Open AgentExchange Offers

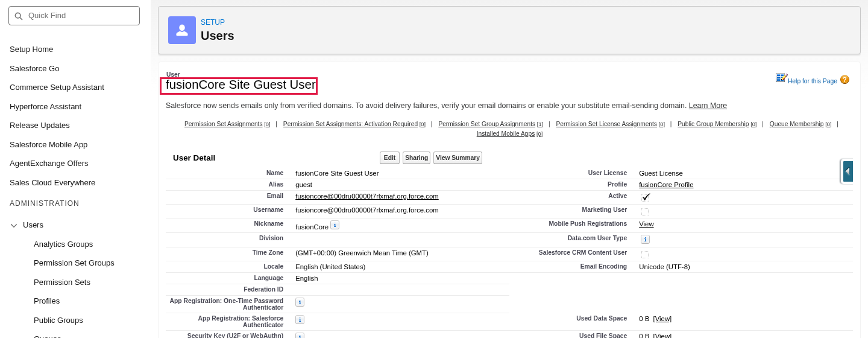pyautogui.click(x=49, y=164)
